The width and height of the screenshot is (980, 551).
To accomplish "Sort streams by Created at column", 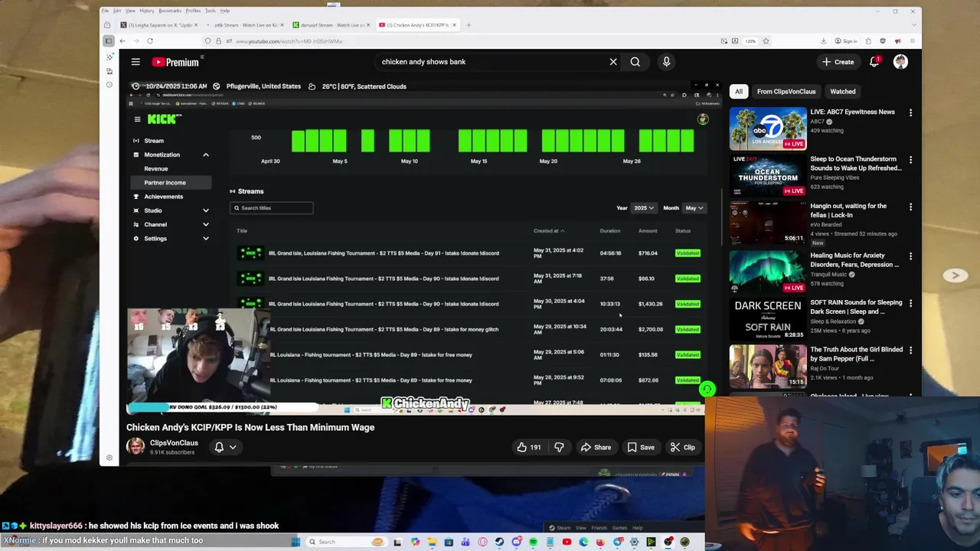I will (x=548, y=231).
